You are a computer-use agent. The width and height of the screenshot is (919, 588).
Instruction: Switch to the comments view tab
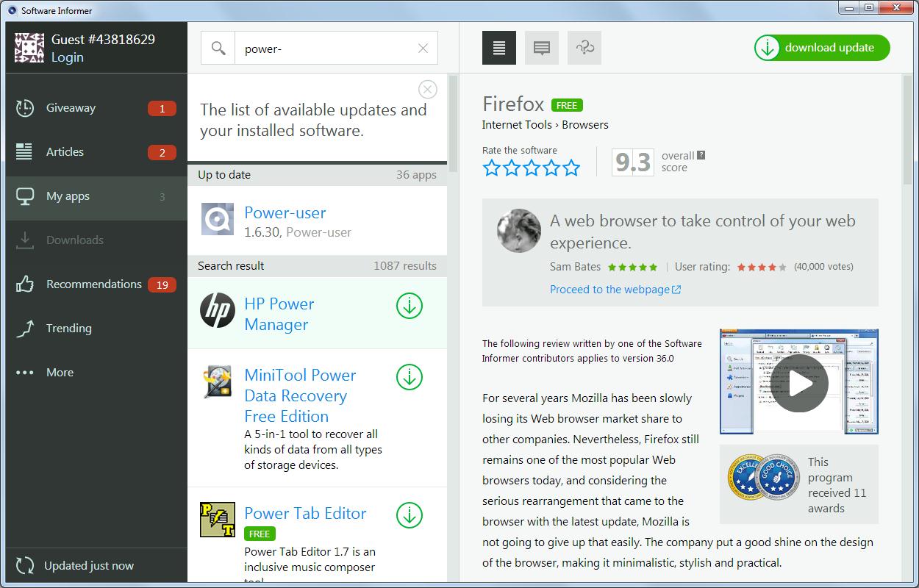[x=542, y=48]
